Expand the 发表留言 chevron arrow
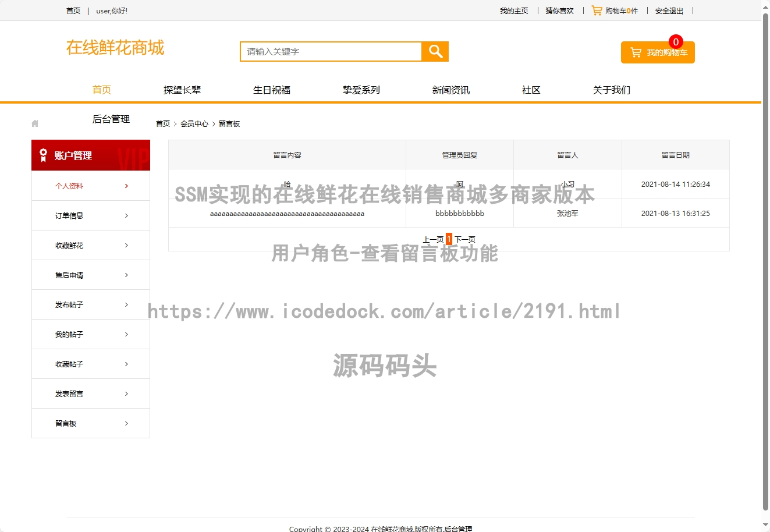The width and height of the screenshot is (770, 532). point(126,394)
